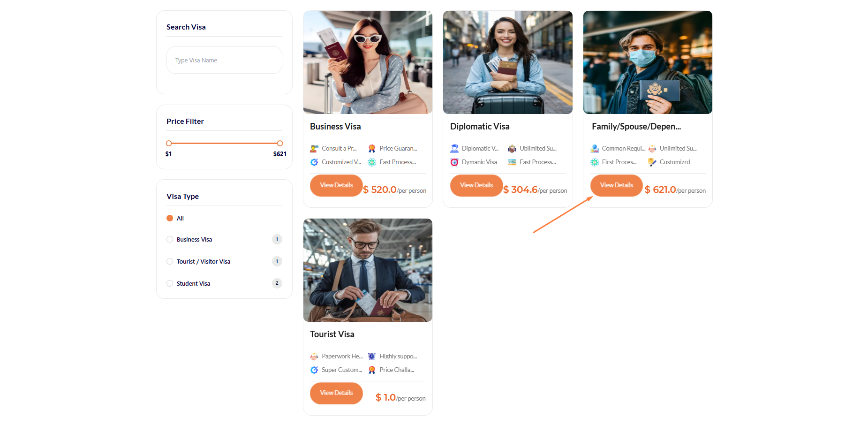Image resolution: width=868 pixels, height=425 pixels.
Task: Select the All visa type radio
Action: [x=170, y=218]
